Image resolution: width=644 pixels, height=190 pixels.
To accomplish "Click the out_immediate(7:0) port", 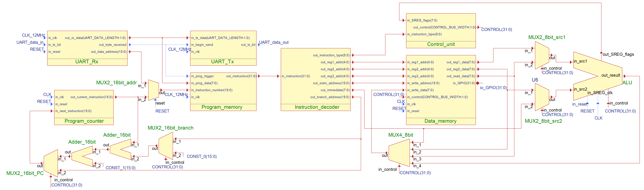I will point(335,90).
